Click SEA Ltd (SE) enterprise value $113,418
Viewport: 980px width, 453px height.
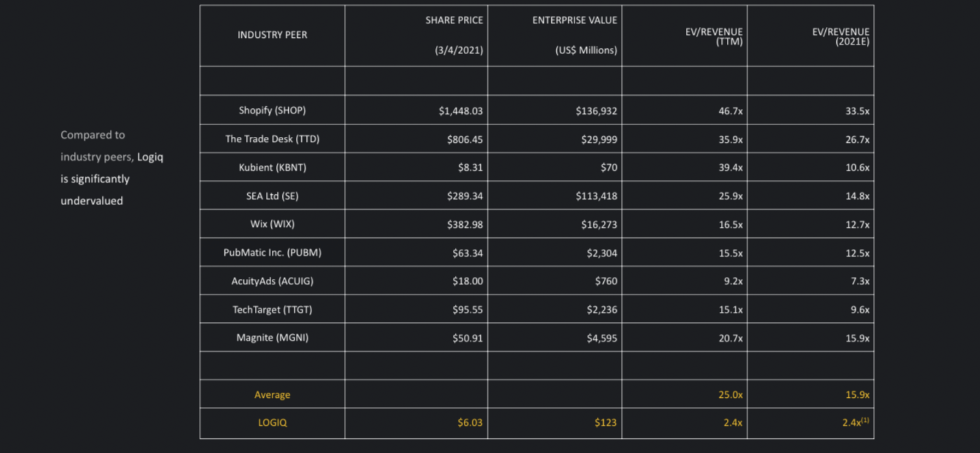[x=596, y=196]
